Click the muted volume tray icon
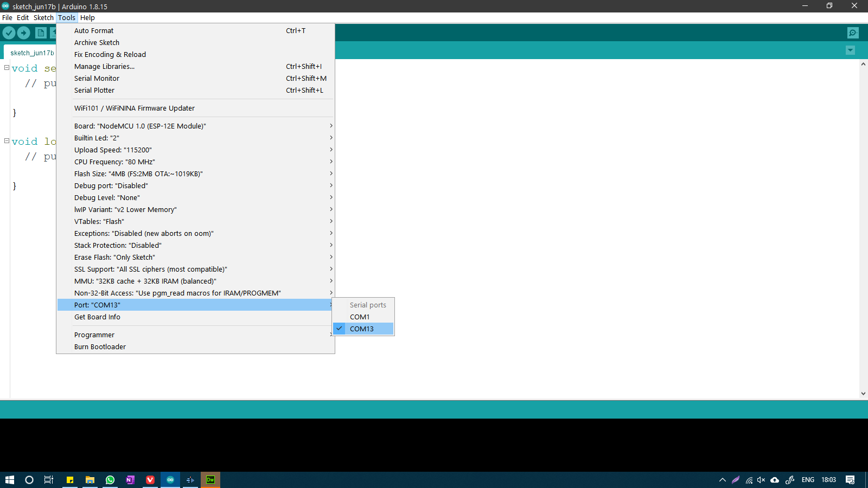 coord(761,480)
